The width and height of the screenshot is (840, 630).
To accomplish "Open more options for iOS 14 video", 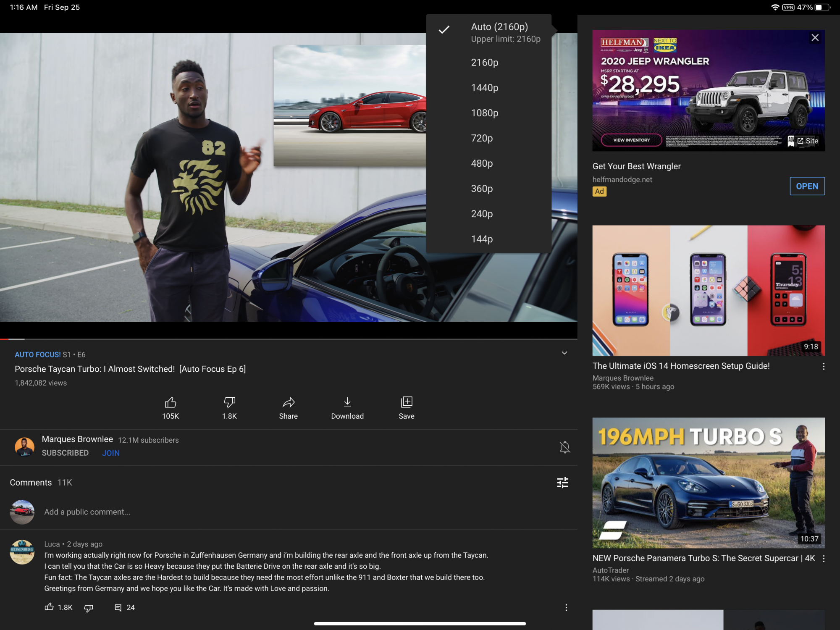I will click(823, 366).
